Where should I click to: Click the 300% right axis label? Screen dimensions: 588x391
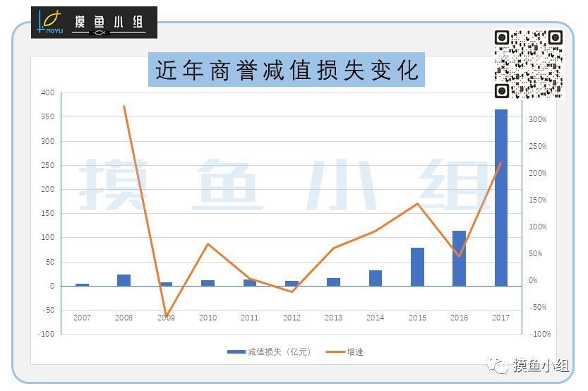click(x=538, y=120)
